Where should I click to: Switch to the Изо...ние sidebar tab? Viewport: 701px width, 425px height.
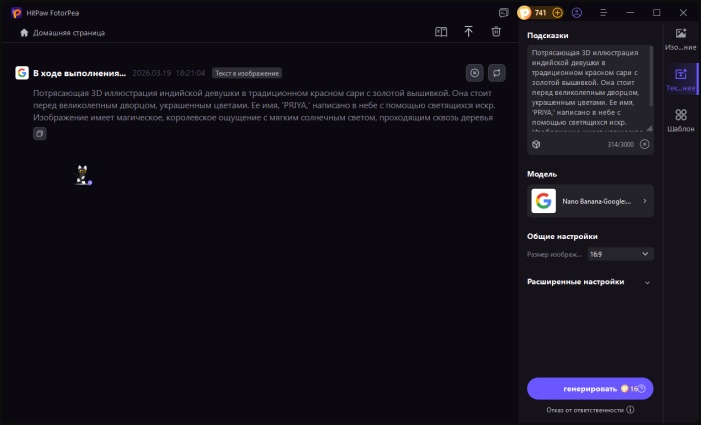click(x=681, y=39)
